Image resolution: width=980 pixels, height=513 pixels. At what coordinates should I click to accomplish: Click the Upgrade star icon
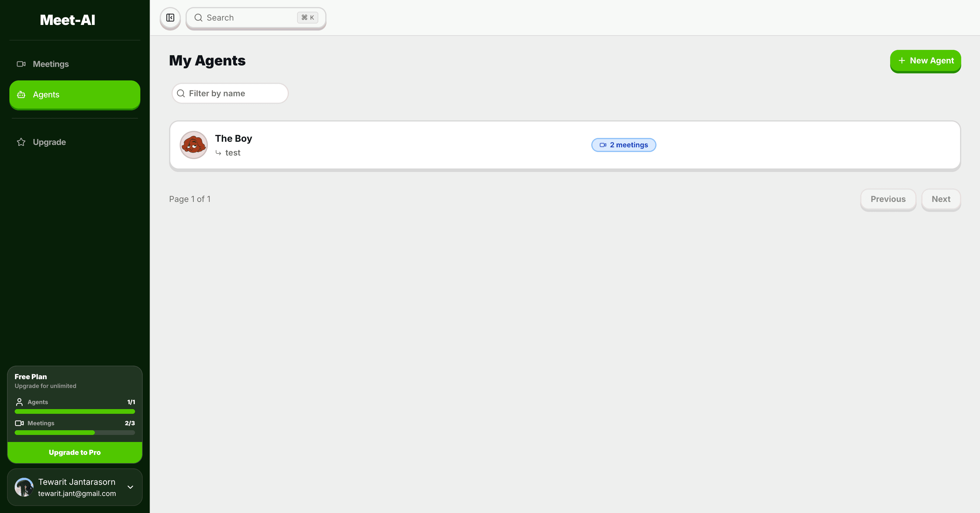(21, 142)
